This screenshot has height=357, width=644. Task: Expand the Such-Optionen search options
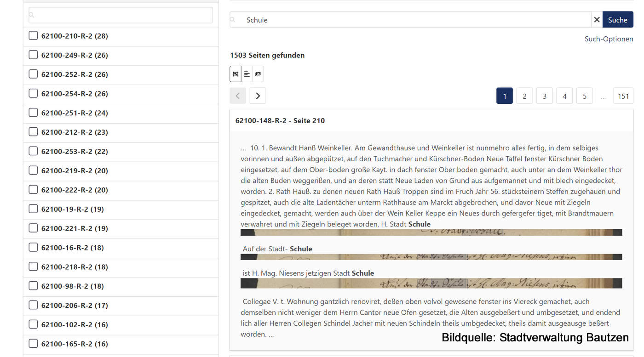[x=609, y=39]
